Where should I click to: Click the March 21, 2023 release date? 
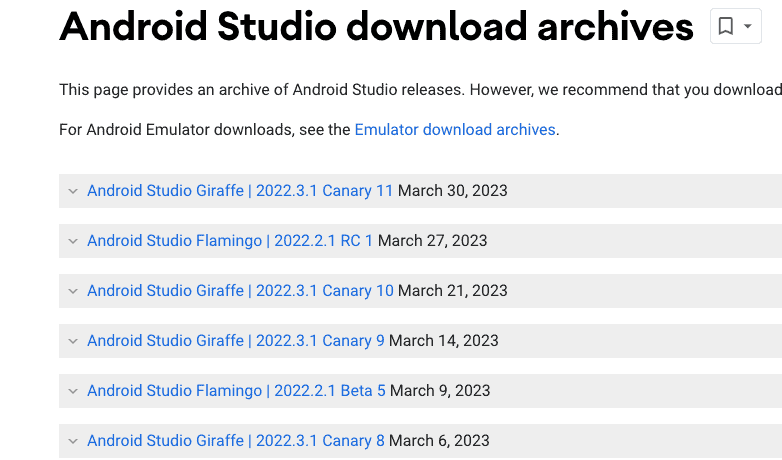coord(453,291)
